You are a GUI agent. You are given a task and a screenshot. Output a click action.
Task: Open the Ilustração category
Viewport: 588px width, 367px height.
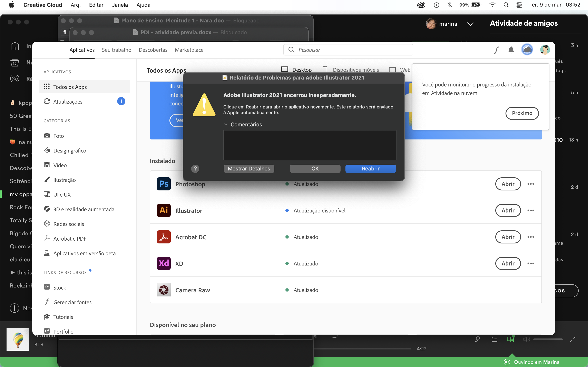coord(65,180)
